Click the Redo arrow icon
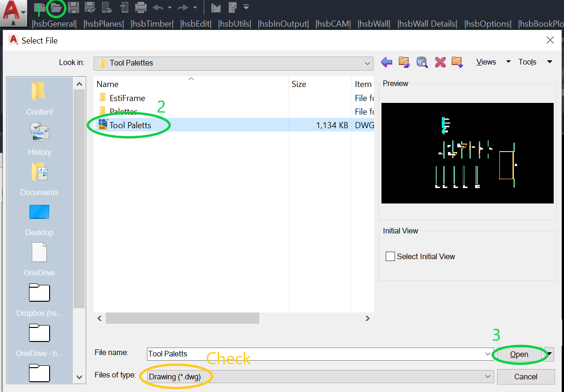 [183, 7]
